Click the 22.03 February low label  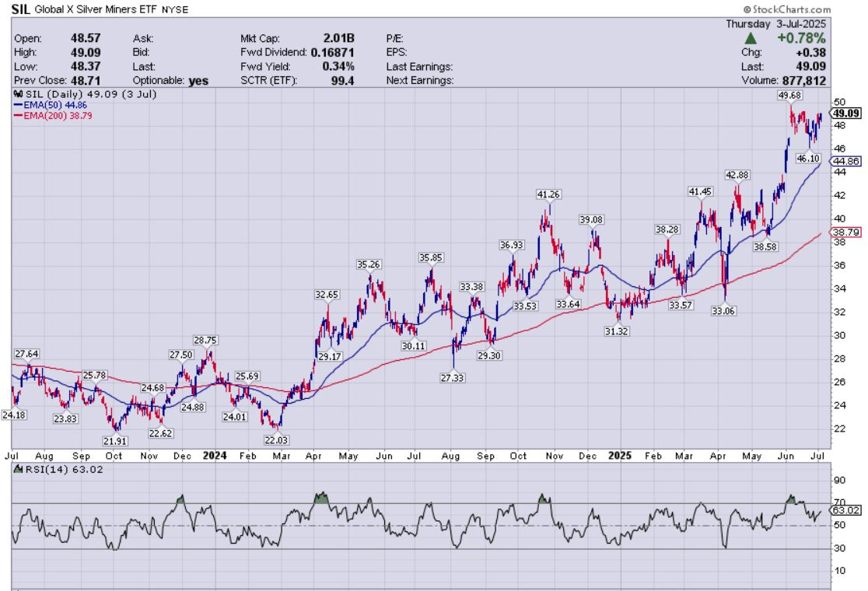[x=276, y=440]
